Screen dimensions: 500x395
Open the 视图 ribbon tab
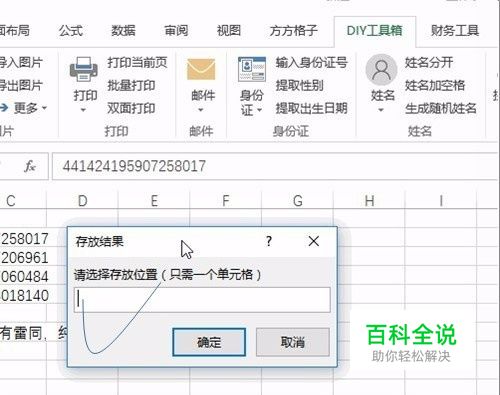click(x=229, y=31)
